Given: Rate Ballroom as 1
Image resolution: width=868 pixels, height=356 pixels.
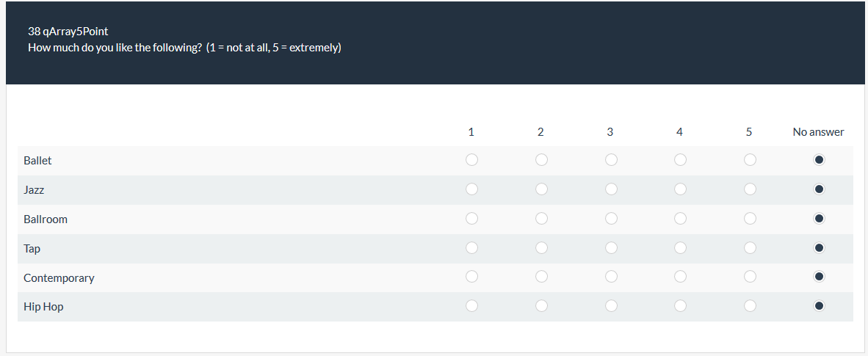Looking at the screenshot, I should coord(471,219).
